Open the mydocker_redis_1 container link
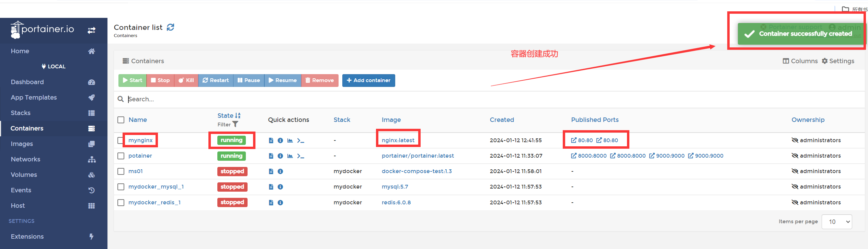 (x=155, y=203)
